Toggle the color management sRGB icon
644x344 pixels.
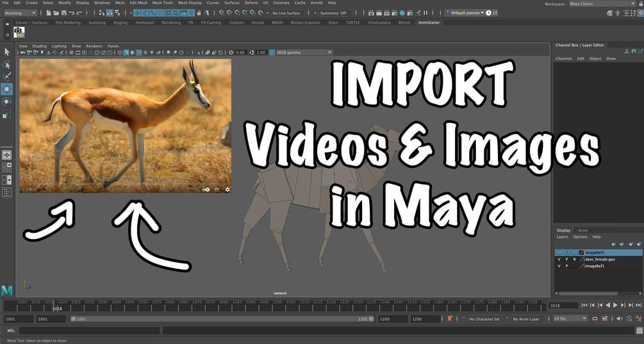[272, 53]
